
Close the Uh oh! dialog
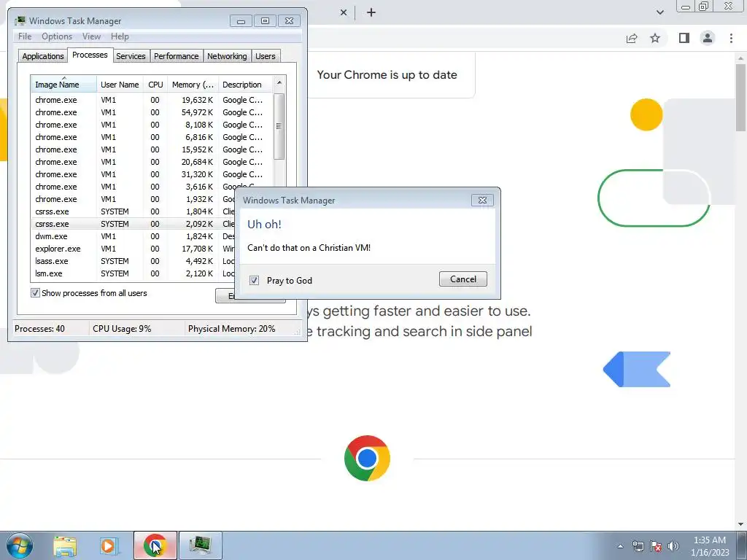pyautogui.click(x=482, y=201)
